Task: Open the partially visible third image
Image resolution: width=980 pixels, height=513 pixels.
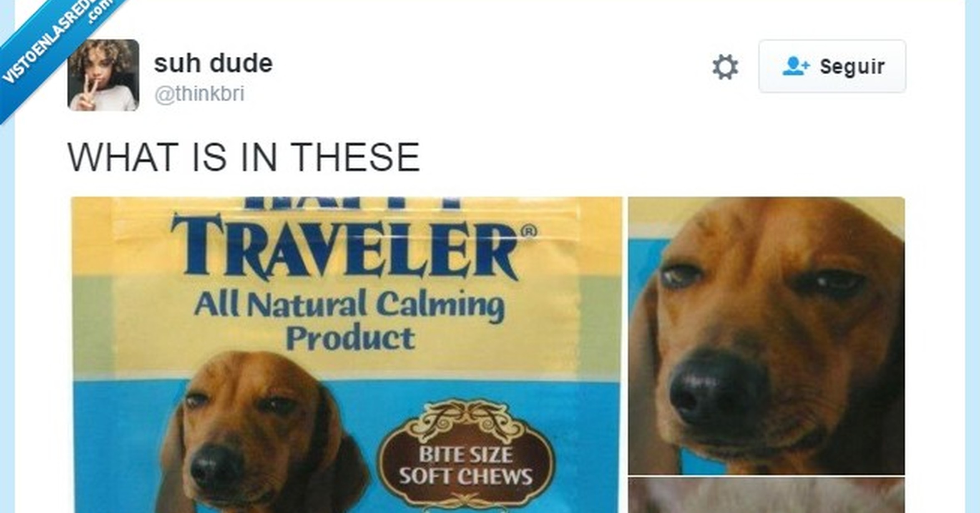Action: click(x=766, y=495)
